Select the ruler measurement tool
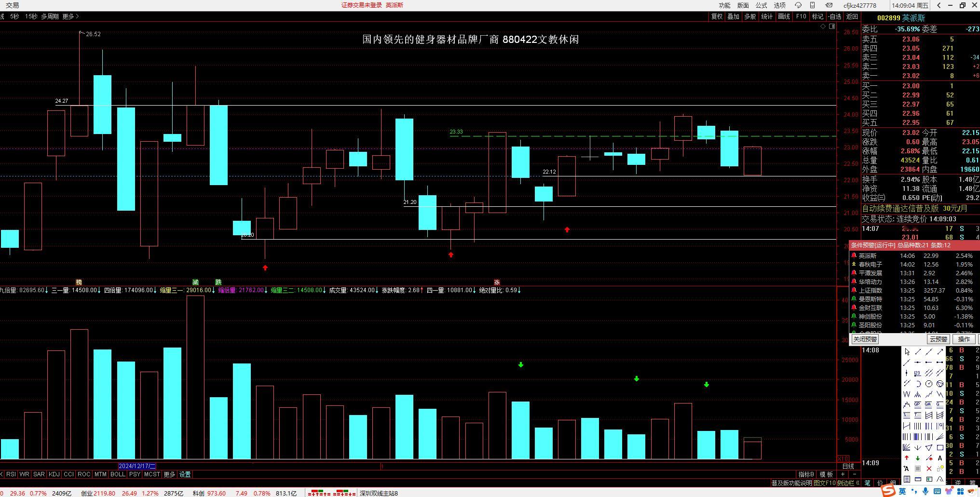This screenshot has height=497, width=980. click(x=918, y=479)
